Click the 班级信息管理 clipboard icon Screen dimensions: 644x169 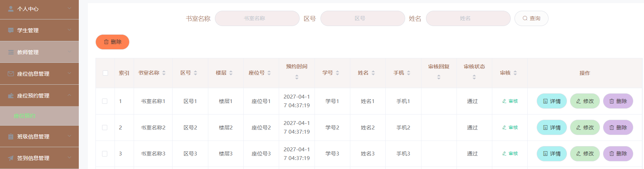click(x=11, y=136)
